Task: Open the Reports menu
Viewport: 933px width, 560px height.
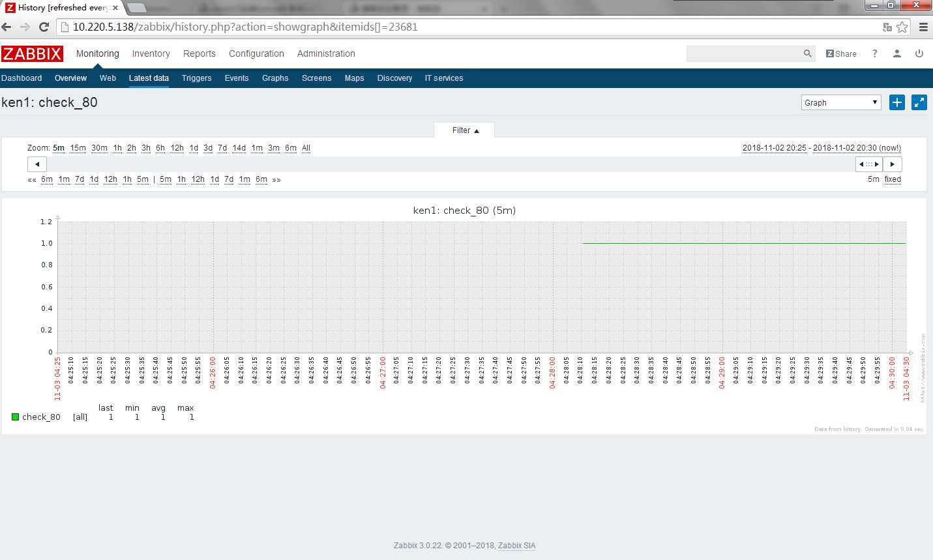Action: (x=200, y=53)
